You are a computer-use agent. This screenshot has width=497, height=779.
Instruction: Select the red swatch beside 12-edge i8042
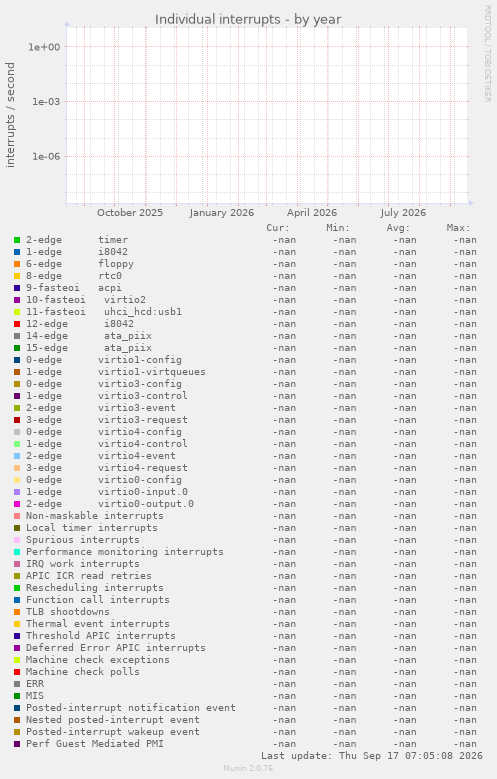(x=17, y=324)
